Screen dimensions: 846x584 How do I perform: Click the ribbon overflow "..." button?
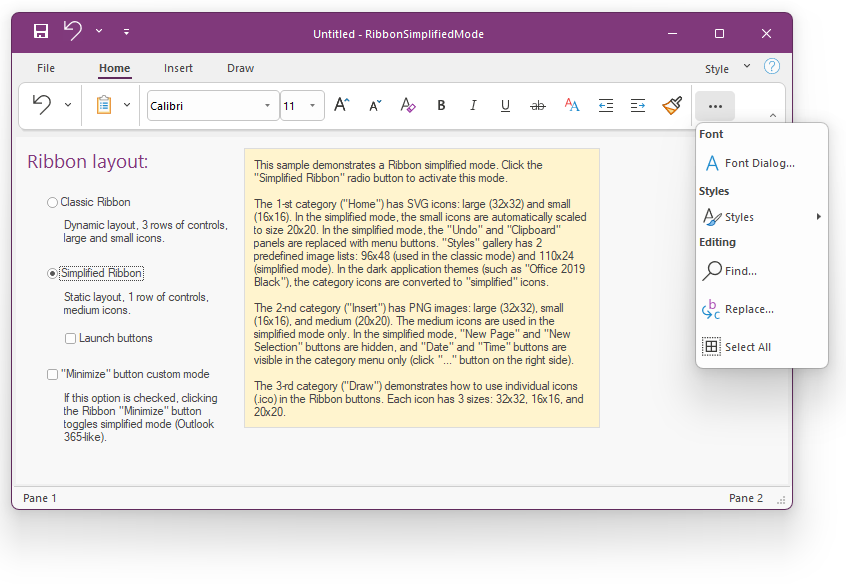point(714,106)
